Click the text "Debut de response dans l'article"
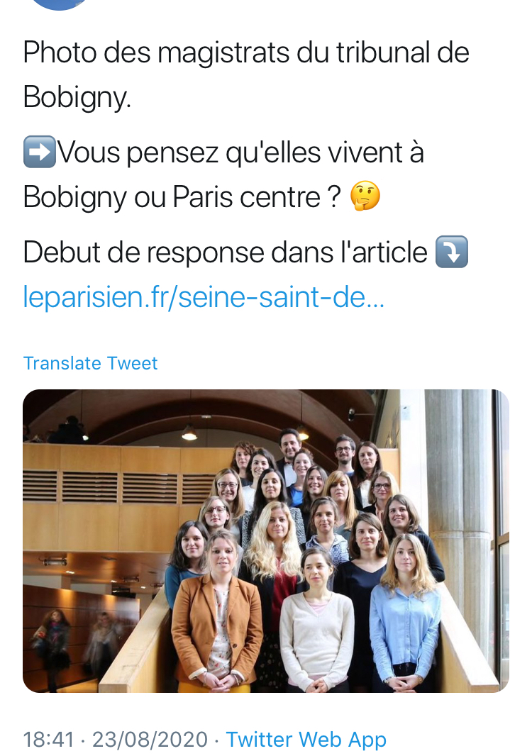This screenshot has width=532, height=756. [225, 252]
